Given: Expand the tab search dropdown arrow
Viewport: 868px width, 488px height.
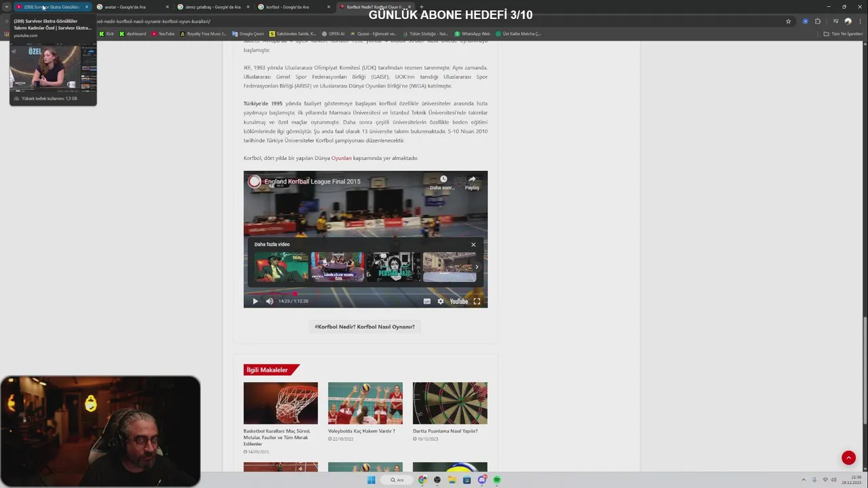Looking at the screenshot, I should tap(6, 7).
